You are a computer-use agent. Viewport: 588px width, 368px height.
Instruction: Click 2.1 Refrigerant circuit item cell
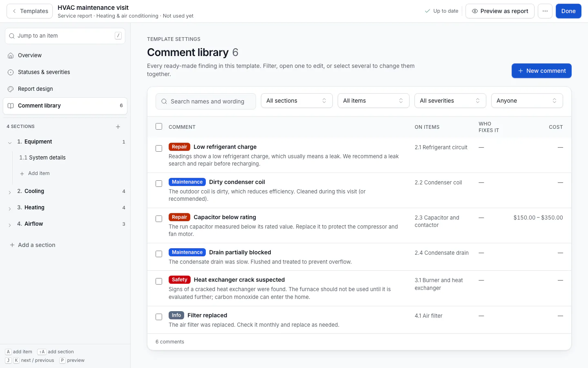click(441, 147)
